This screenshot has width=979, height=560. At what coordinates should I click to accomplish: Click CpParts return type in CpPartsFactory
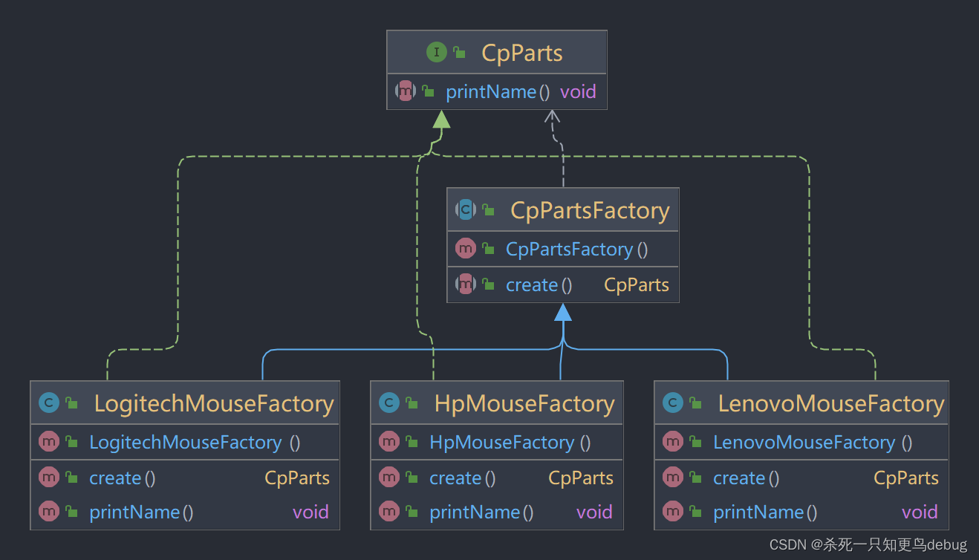click(x=637, y=285)
